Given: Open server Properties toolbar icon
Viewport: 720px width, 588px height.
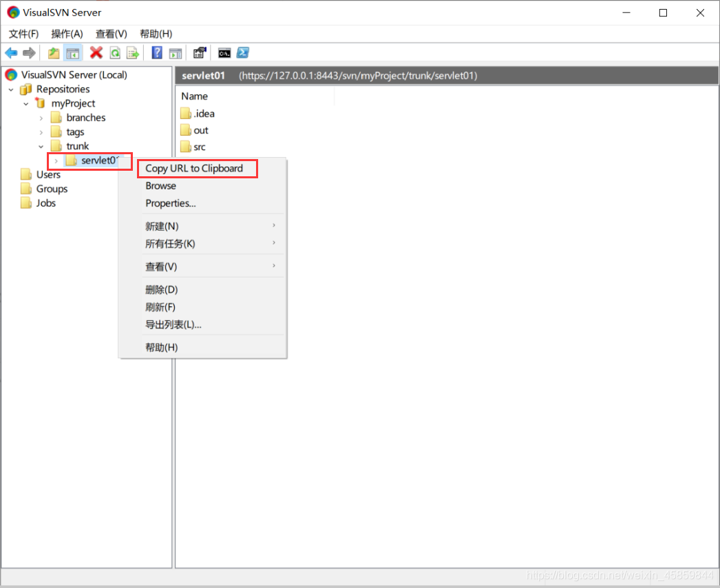Looking at the screenshot, I should click(200, 53).
